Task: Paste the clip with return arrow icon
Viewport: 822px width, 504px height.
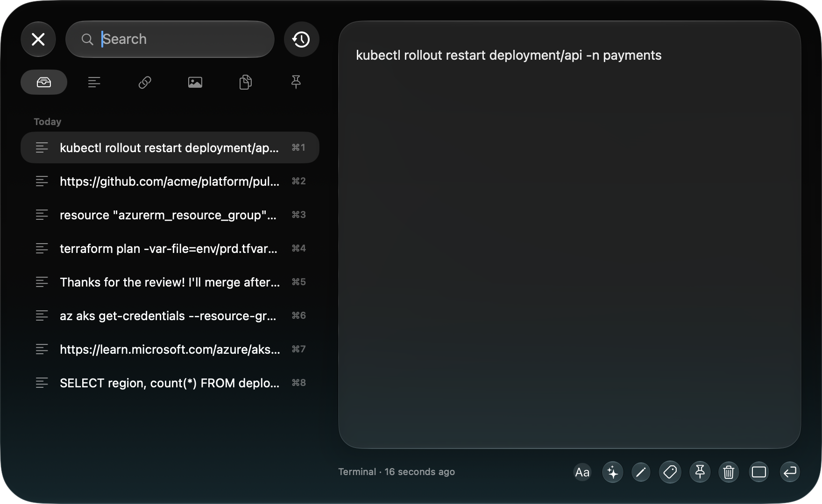Action: coord(790,472)
